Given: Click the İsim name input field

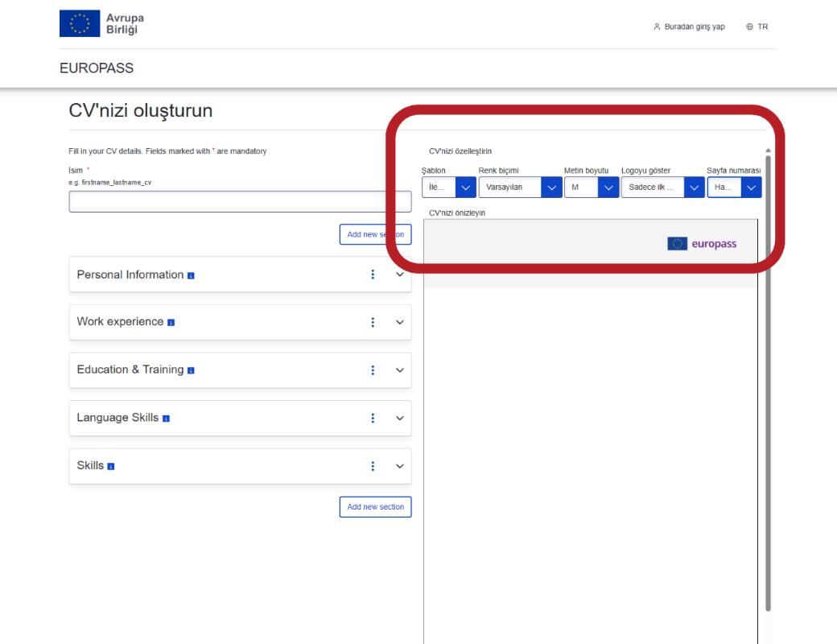Looking at the screenshot, I should pos(240,202).
